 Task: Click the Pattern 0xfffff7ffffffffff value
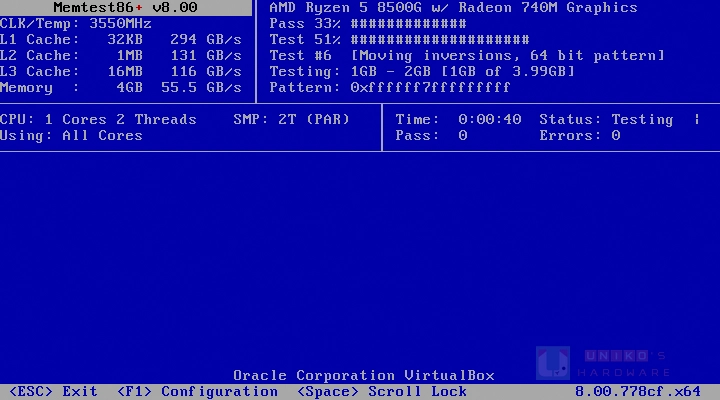coord(430,88)
